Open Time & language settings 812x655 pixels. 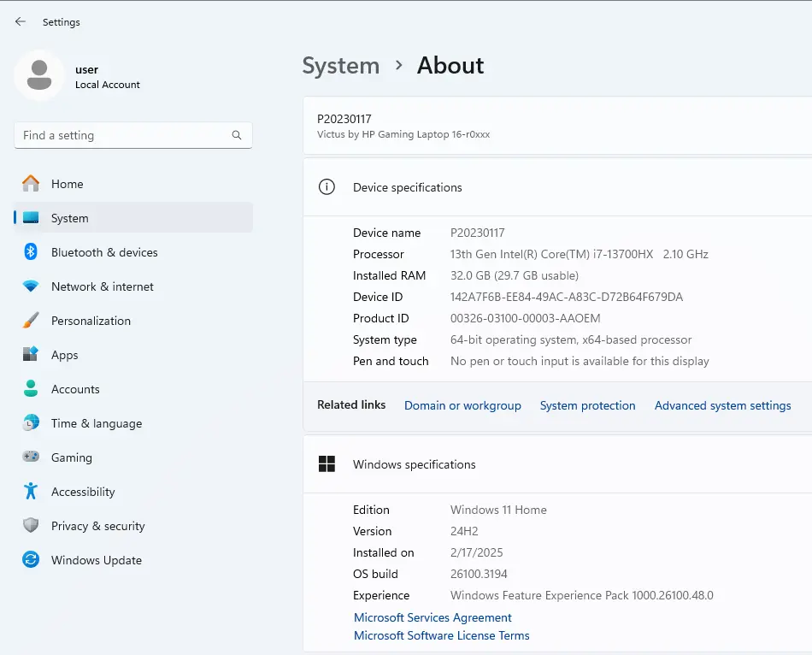[x=97, y=423]
